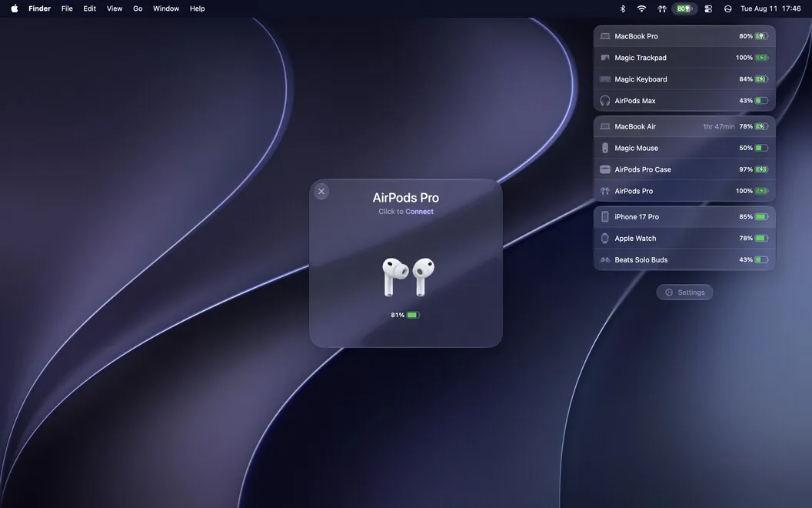The width and height of the screenshot is (812, 508).
Task: Click the Magic Trackpad device icon
Action: pyautogui.click(x=605, y=58)
